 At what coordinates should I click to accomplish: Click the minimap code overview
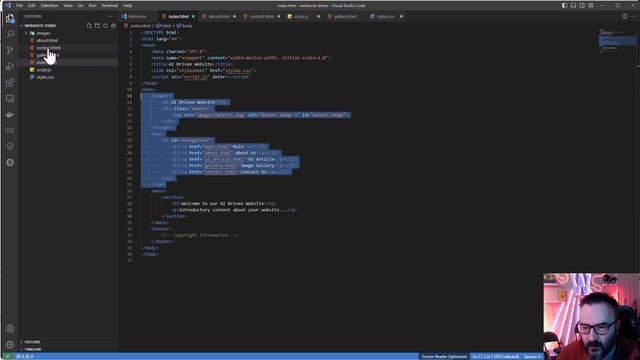616,41
